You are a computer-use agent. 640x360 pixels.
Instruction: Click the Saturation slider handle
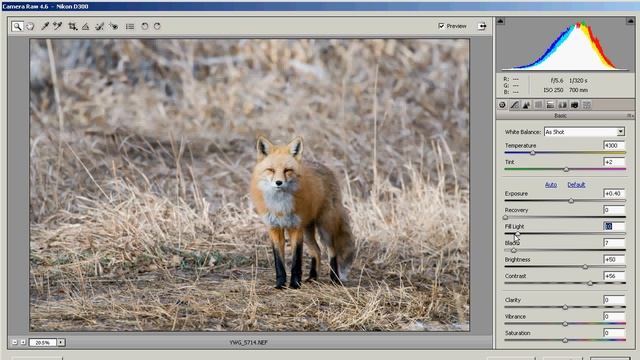(565, 340)
